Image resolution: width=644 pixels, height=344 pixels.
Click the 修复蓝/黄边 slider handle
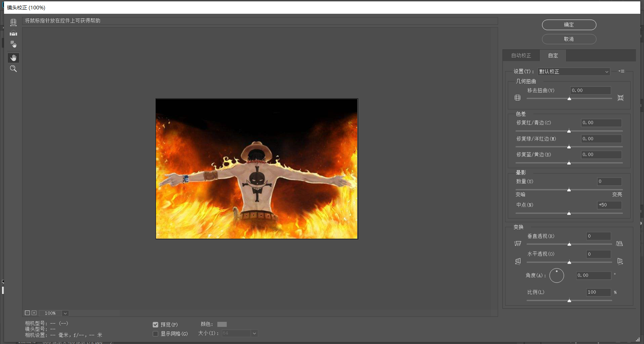tap(569, 163)
